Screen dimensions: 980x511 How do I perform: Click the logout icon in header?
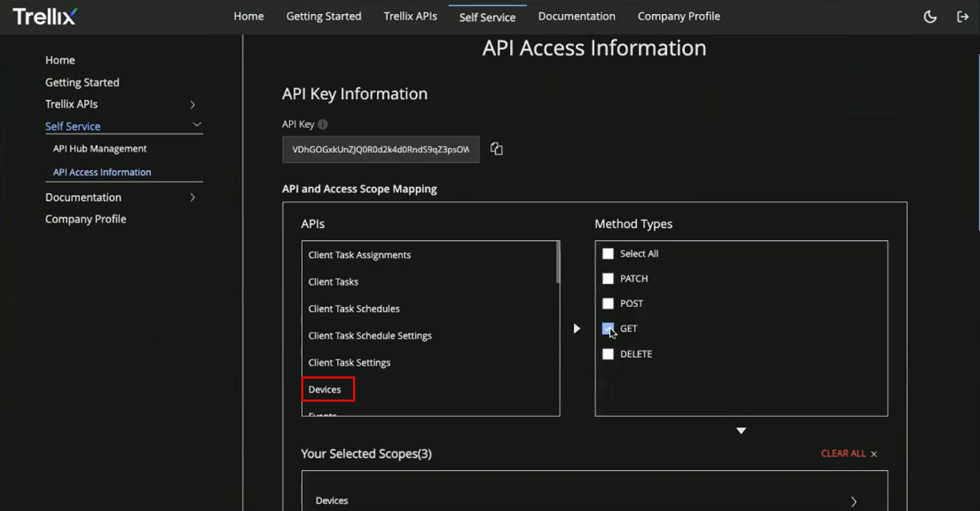[962, 17]
